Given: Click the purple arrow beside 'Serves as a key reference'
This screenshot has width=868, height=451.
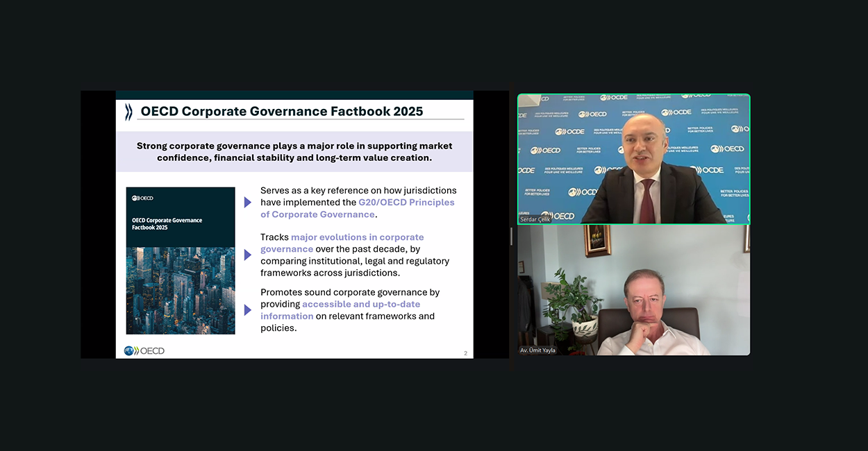Looking at the screenshot, I should [x=247, y=203].
